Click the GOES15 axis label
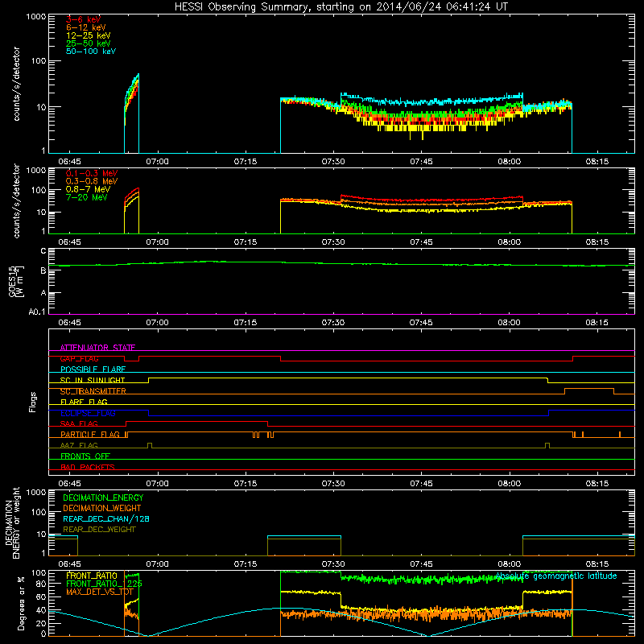 click(x=13, y=281)
